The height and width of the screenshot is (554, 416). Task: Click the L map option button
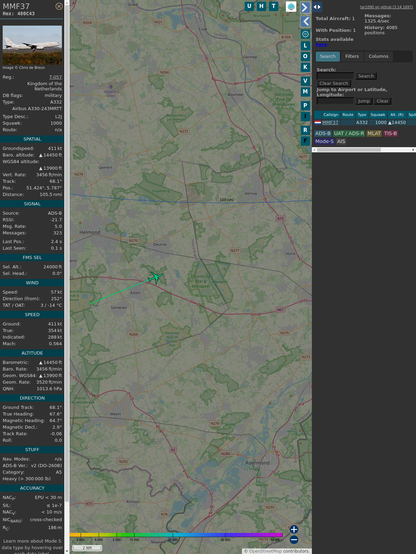[305, 46]
